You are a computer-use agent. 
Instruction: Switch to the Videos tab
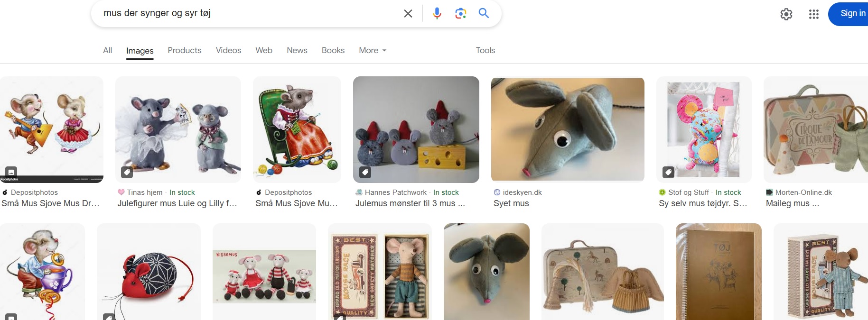click(228, 50)
